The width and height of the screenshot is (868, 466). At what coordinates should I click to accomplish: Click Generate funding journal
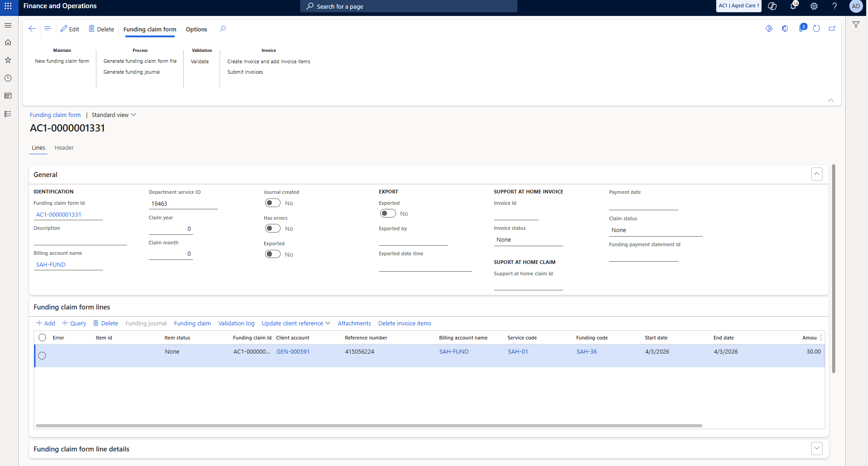(132, 72)
